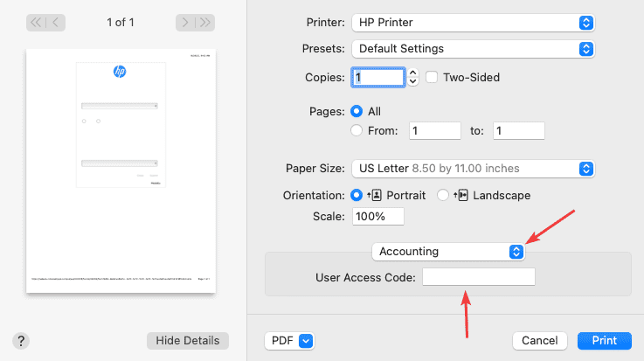Click the HP logo in the preview
Viewport: 644px width, 361px height.
[x=120, y=72]
